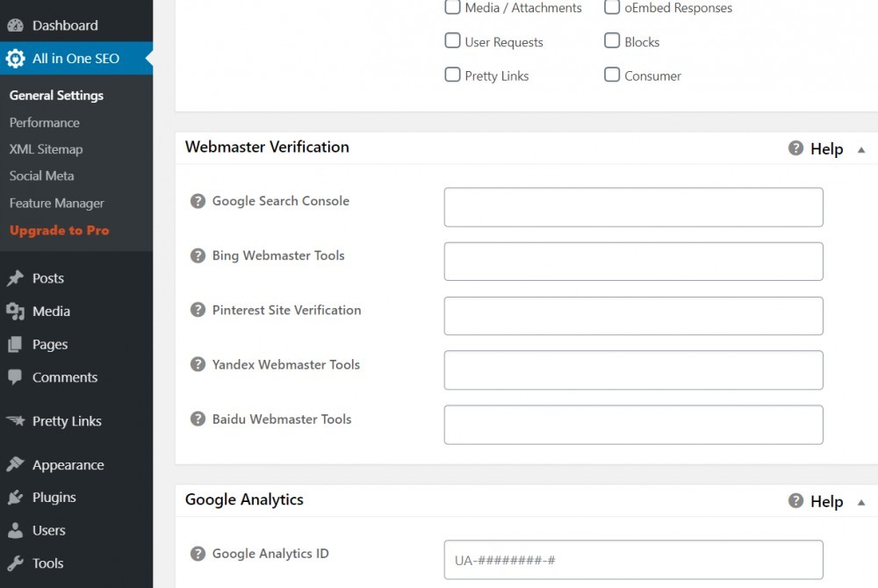The height and width of the screenshot is (588, 878).
Task: Click the Tools wrench icon
Action: 16,563
